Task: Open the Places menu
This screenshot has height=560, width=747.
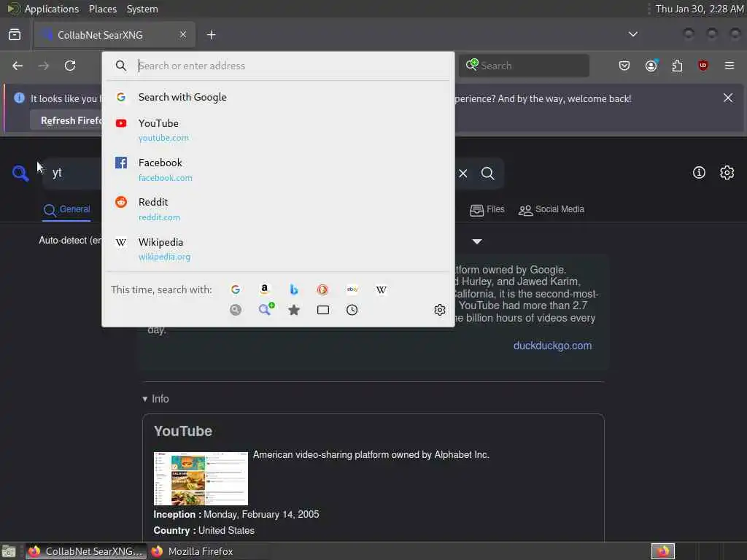Action: pyautogui.click(x=102, y=9)
